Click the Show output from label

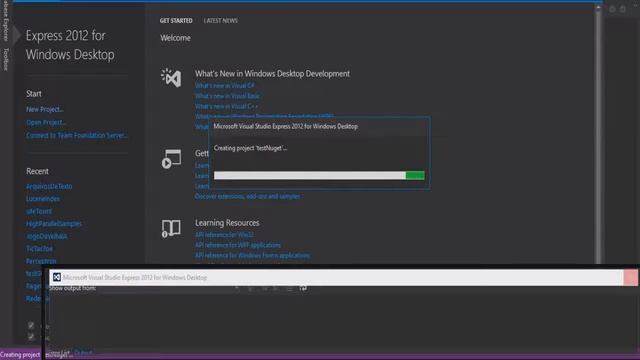[72, 288]
